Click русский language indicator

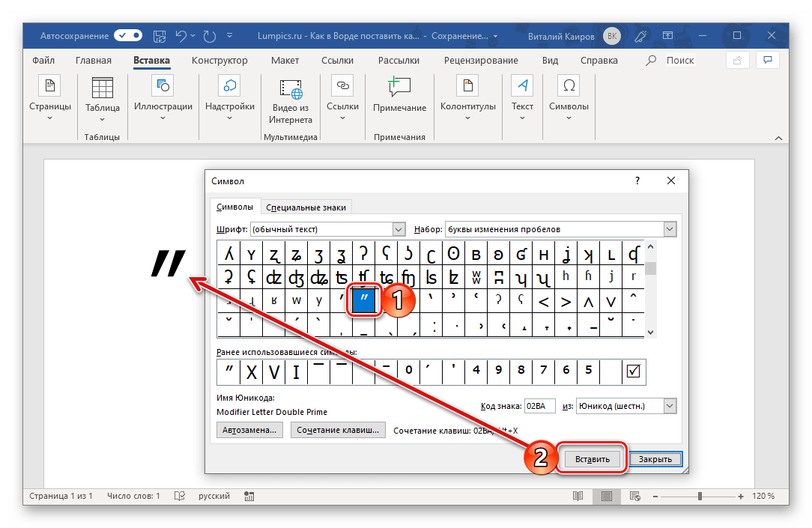coord(214,496)
